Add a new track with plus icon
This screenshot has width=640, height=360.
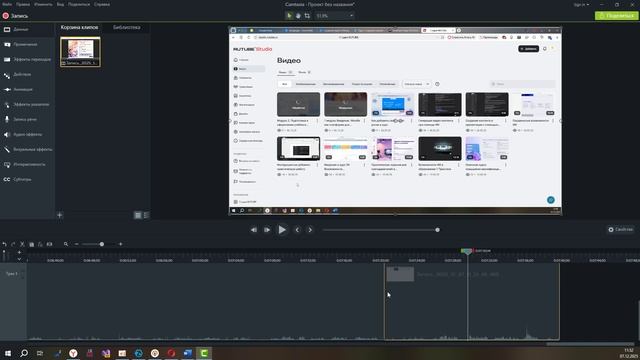pyautogui.click(x=19, y=253)
